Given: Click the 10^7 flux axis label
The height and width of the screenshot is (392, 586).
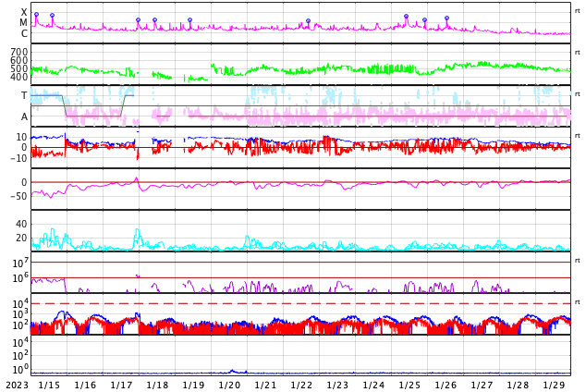Looking at the screenshot, I should (x=20, y=263).
